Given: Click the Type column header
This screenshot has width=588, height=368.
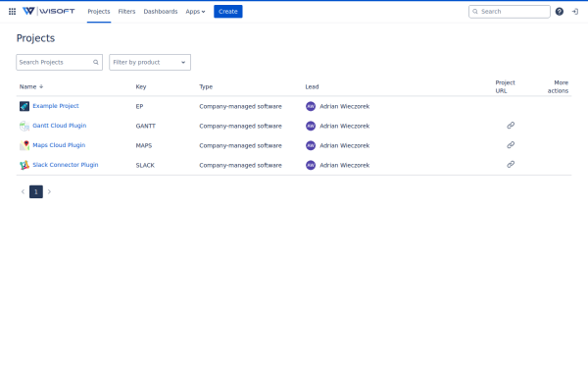Looking at the screenshot, I should pyautogui.click(x=206, y=86).
